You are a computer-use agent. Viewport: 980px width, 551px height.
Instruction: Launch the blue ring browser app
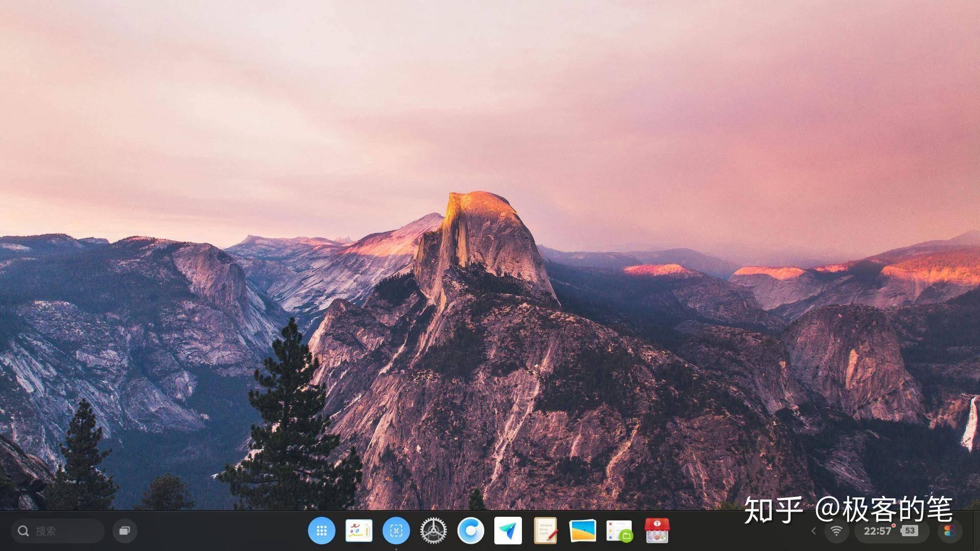tap(471, 531)
